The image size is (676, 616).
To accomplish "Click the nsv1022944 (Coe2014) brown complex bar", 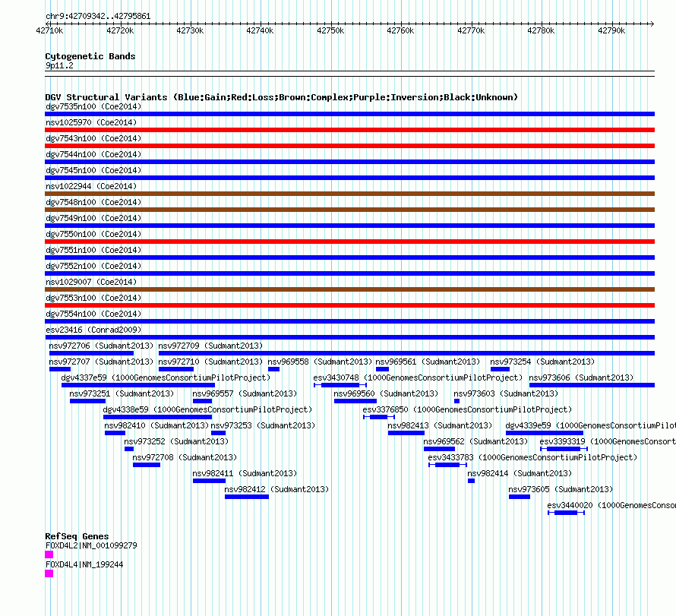I will [349, 194].
